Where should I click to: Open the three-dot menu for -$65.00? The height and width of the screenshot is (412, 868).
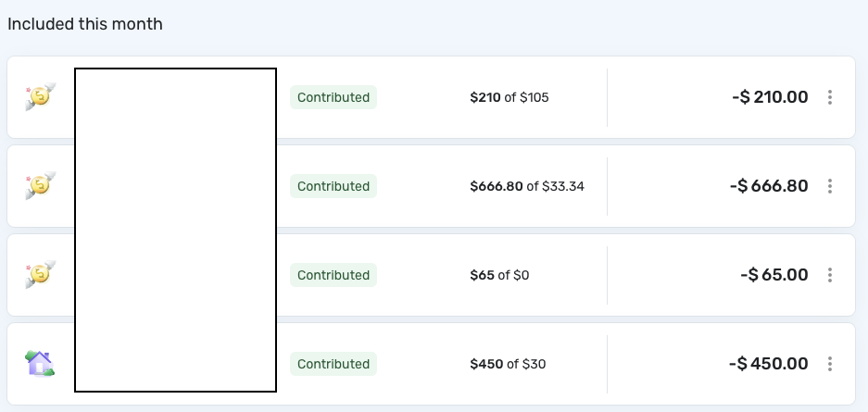[830, 275]
